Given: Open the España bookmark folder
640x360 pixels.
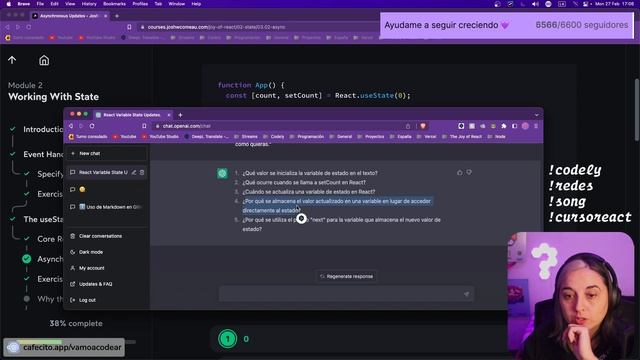Looking at the screenshot, I should click(x=401, y=137).
